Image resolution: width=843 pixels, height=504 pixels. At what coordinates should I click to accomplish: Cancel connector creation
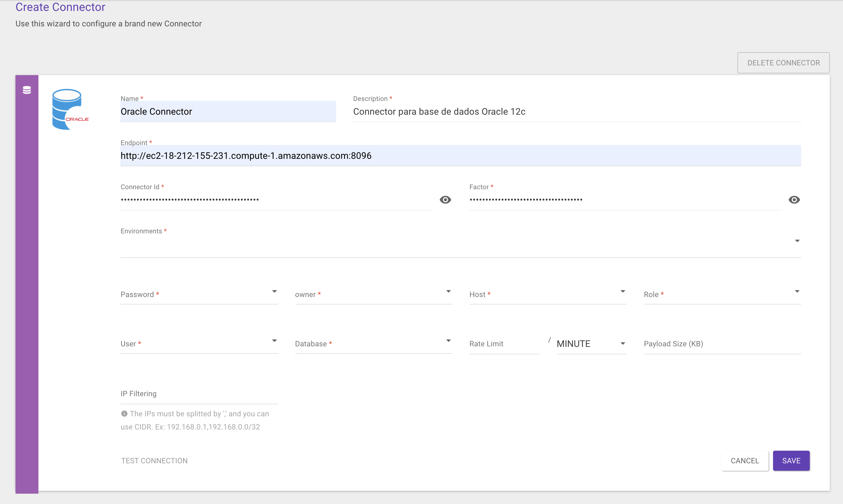tap(744, 460)
